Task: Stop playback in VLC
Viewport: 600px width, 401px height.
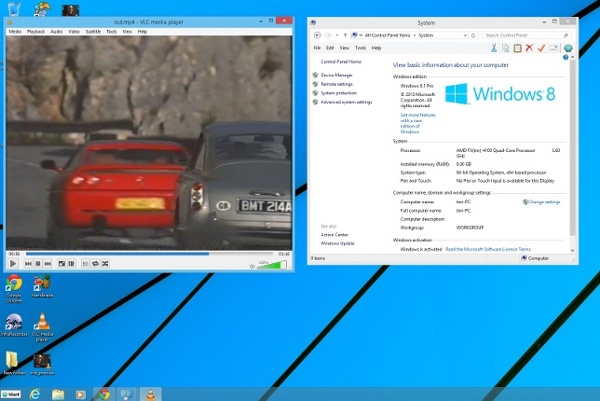Action: pos(38,264)
